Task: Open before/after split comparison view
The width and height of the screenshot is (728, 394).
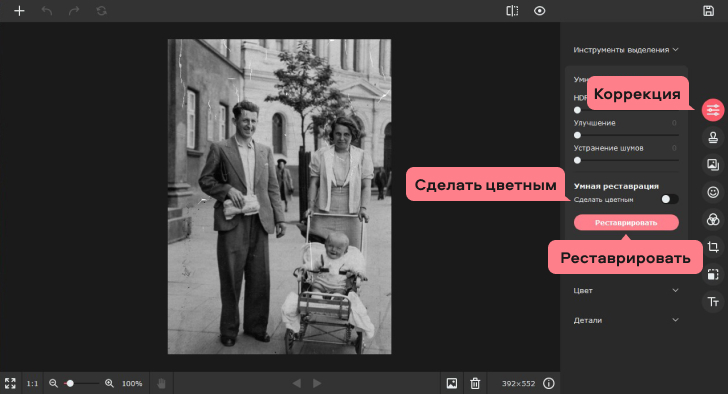Action: (x=512, y=11)
